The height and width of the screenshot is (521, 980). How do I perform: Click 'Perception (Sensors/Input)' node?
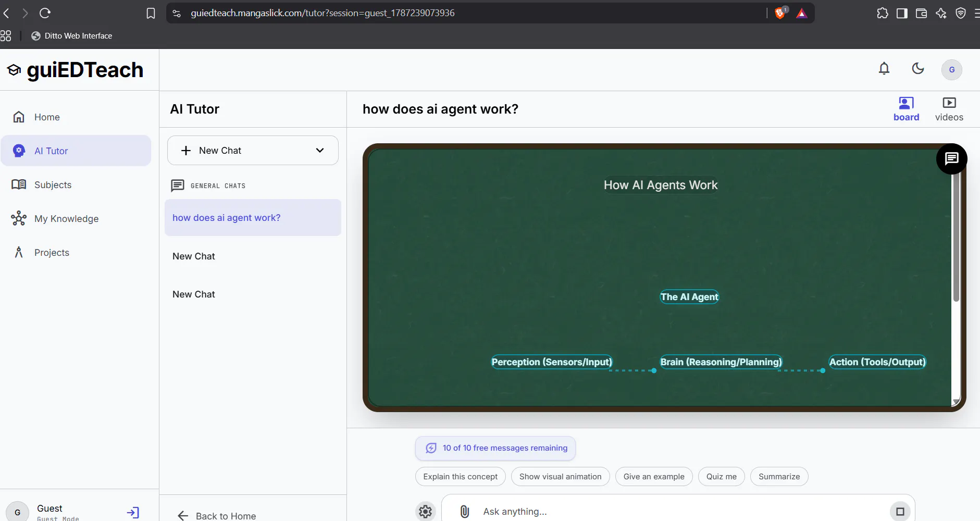tap(552, 362)
